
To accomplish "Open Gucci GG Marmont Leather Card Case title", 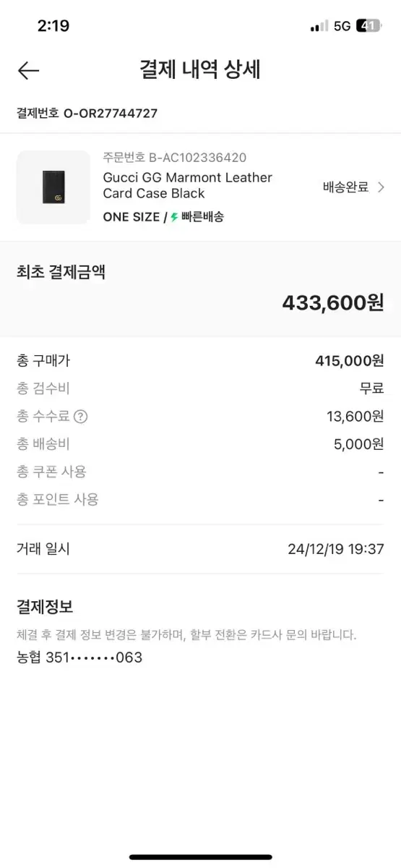I will click(x=188, y=185).
